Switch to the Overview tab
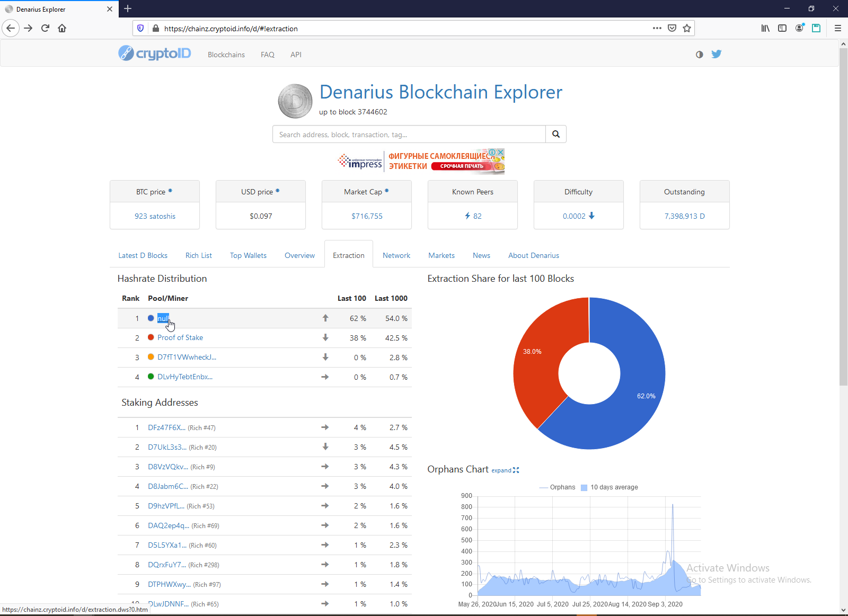 [299, 255]
